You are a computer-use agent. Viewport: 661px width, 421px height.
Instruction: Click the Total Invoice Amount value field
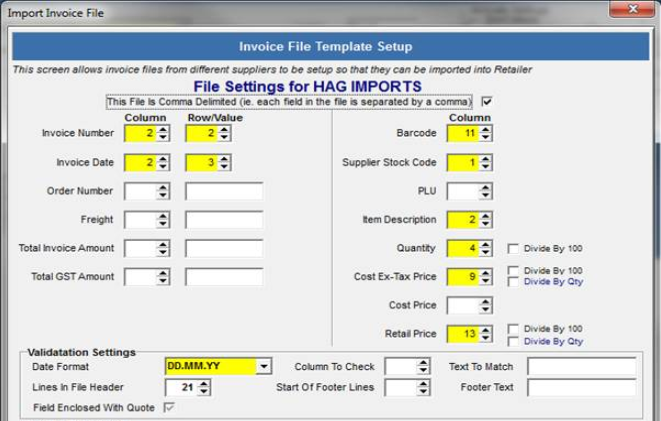tap(224, 248)
